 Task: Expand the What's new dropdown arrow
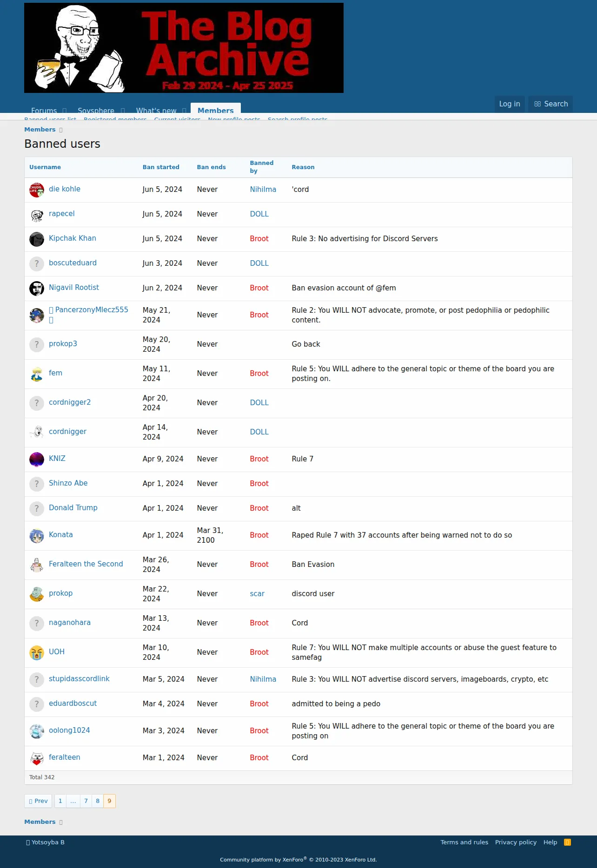184,111
